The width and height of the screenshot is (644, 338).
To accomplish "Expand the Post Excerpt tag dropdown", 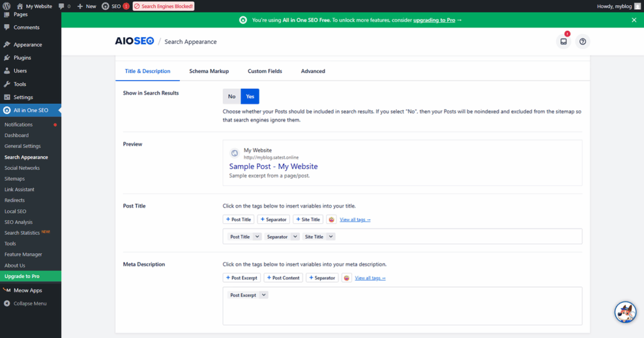I will point(264,295).
